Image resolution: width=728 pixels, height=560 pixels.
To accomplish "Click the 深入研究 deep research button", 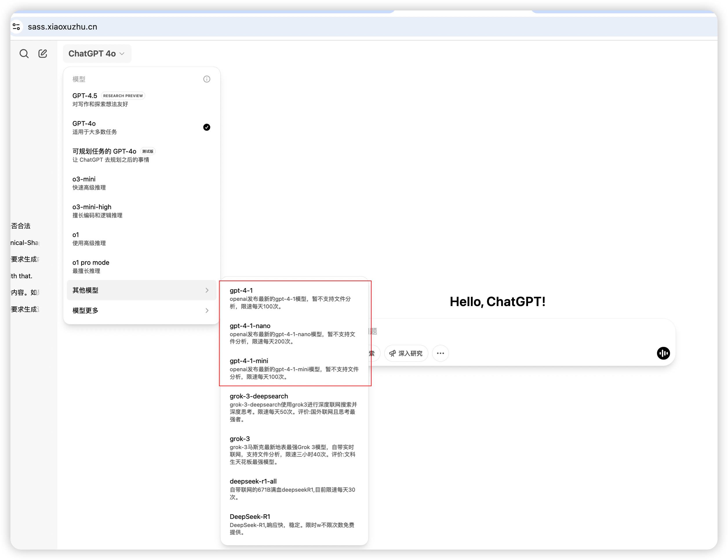I will pos(406,353).
